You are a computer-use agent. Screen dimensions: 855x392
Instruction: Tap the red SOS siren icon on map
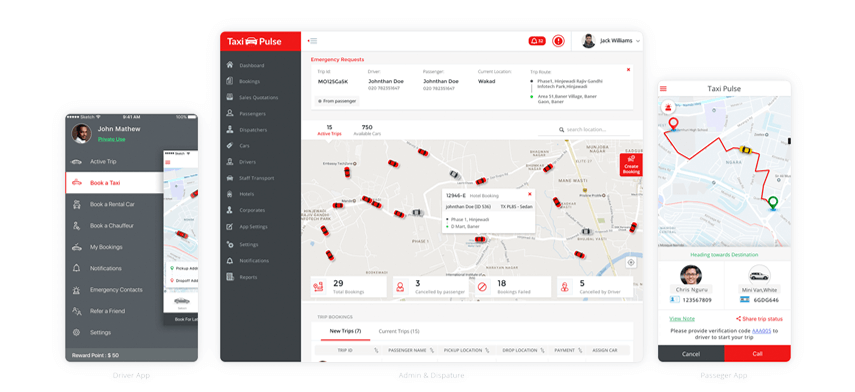pos(667,107)
